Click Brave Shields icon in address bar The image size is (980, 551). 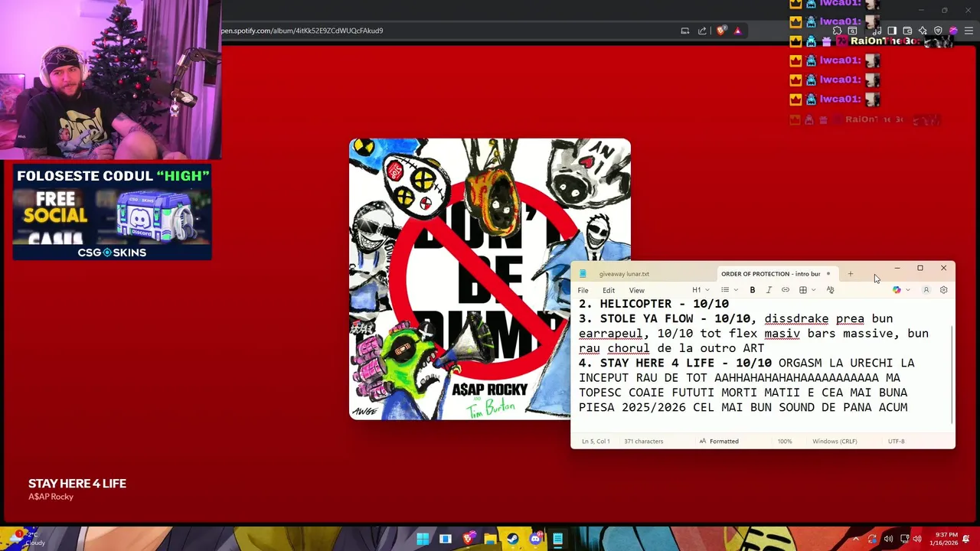[720, 31]
